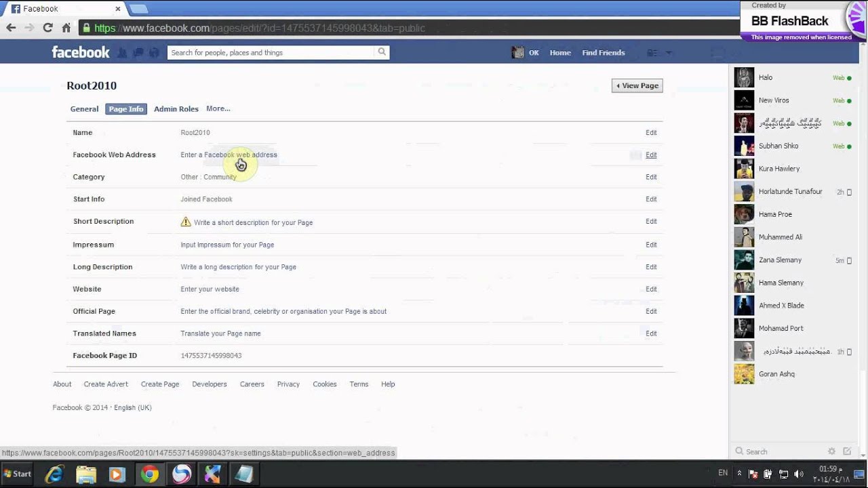Open the browser home icon

[x=66, y=28]
